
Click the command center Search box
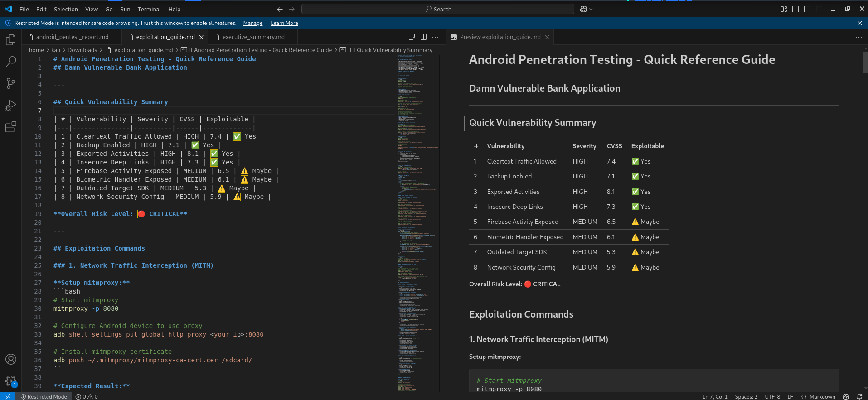click(438, 9)
